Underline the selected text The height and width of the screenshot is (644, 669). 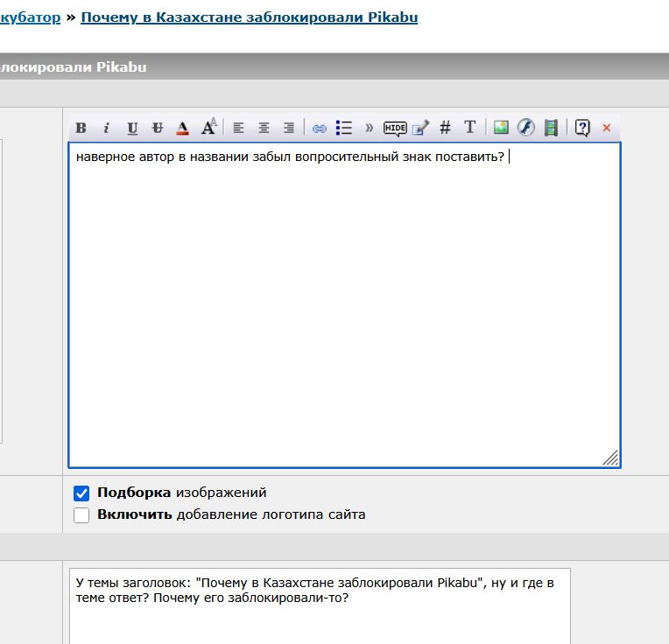(132, 128)
